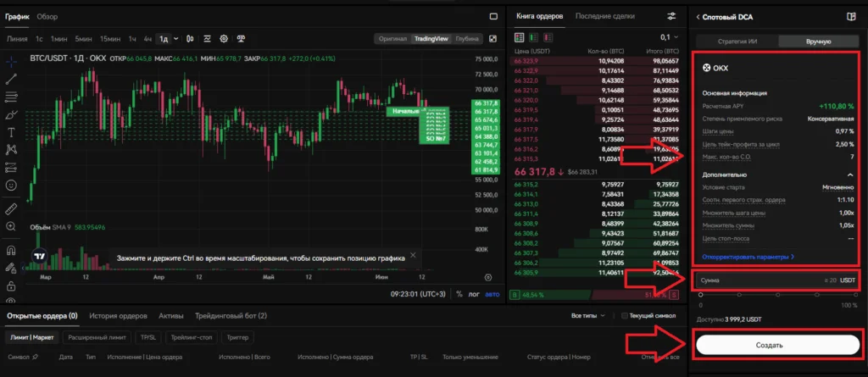This screenshot has width=868, height=377.
Task: Select the Трейлинг-стоп filter
Action: 191,336
